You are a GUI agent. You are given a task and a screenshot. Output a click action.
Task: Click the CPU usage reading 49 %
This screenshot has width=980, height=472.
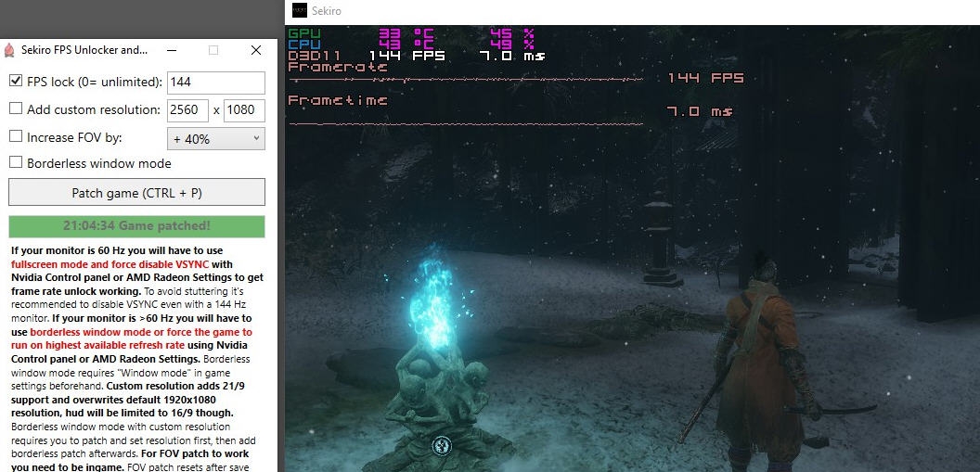[x=512, y=45]
